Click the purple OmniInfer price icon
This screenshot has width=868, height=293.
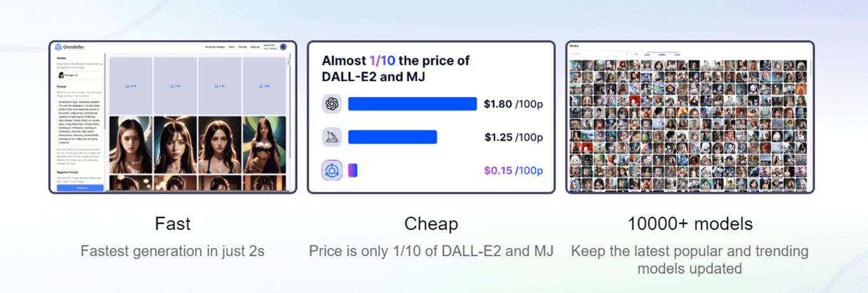coord(332,170)
